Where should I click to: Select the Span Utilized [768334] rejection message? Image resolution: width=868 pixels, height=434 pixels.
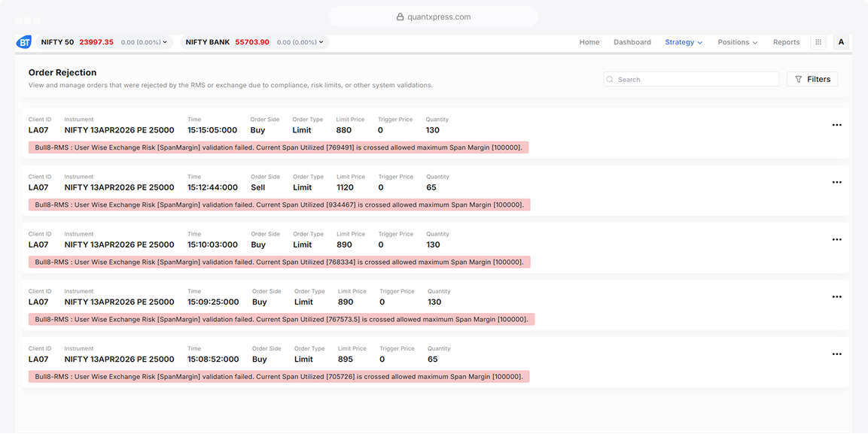(279, 262)
